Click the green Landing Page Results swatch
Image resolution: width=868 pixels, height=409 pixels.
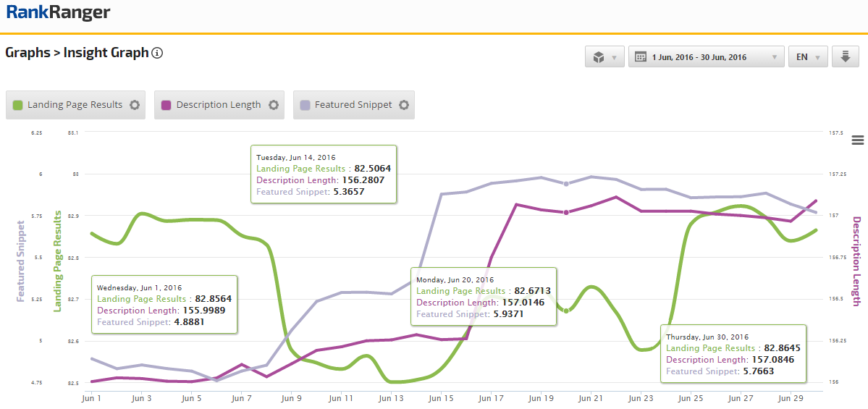[18, 105]
